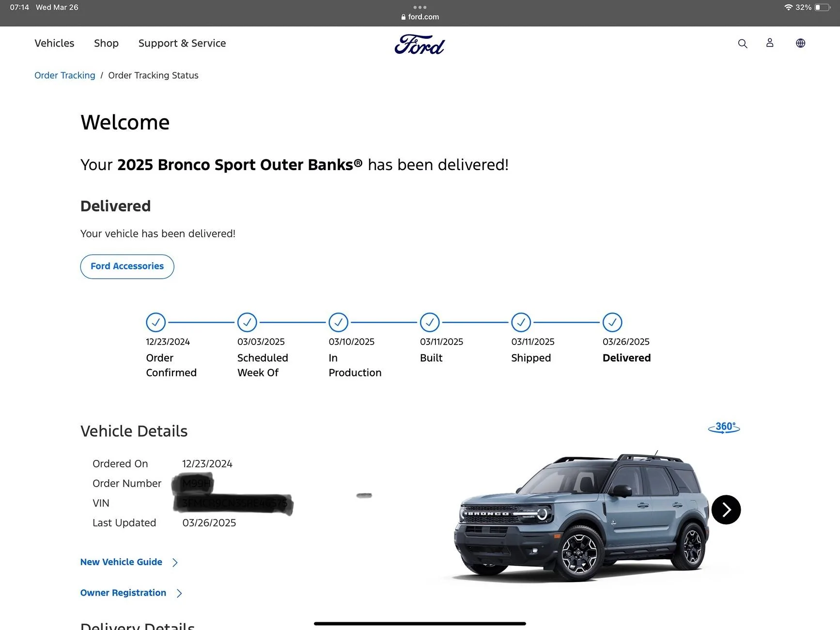Expand the Shop menu
This screenshot has width=840, height=630.
click(106, 43)
